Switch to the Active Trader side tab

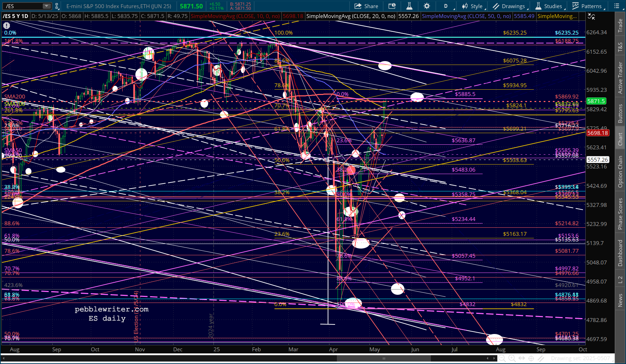(x=620, y=78)
